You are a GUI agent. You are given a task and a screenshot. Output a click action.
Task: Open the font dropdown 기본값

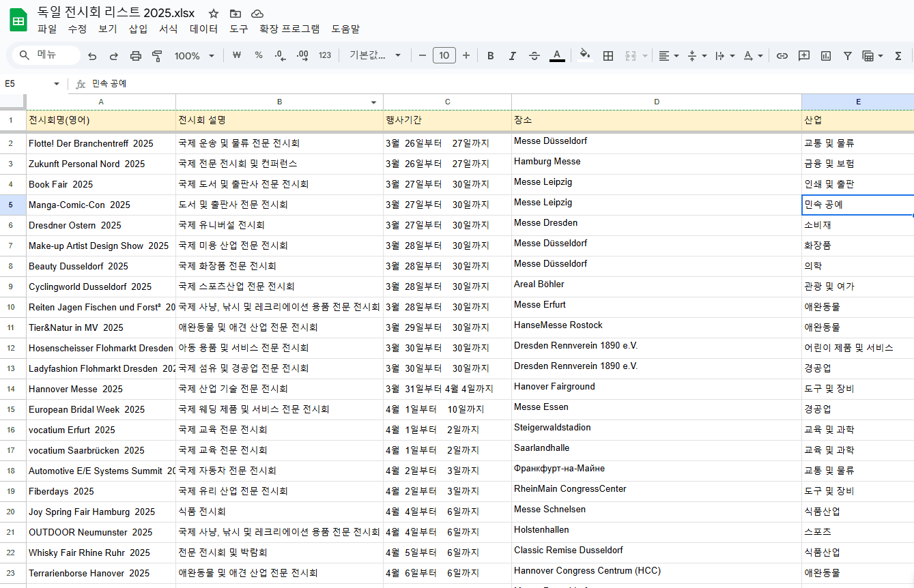coord(375,55)
